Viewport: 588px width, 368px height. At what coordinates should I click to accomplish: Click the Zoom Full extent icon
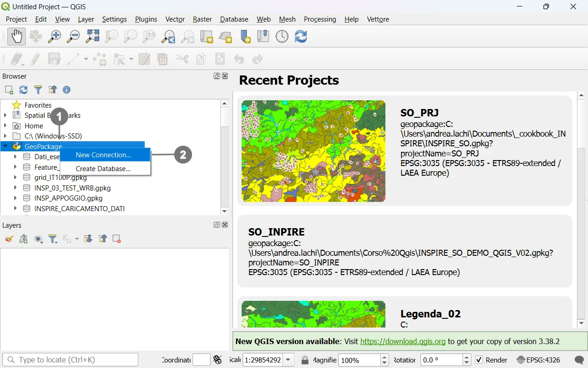(92, 36)
